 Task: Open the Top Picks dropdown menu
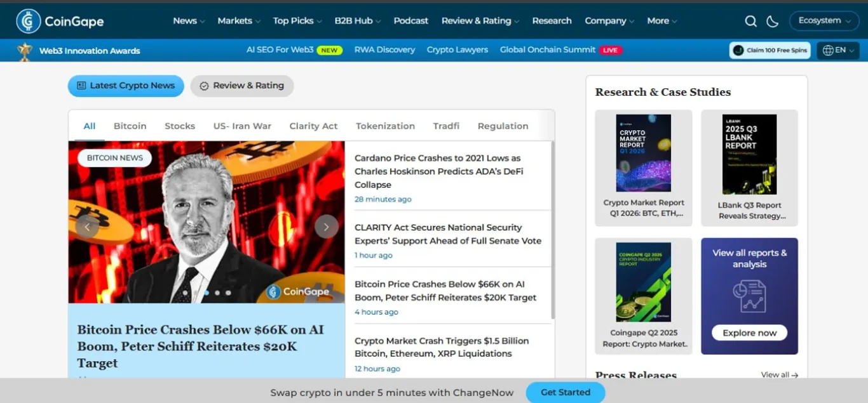297,21
